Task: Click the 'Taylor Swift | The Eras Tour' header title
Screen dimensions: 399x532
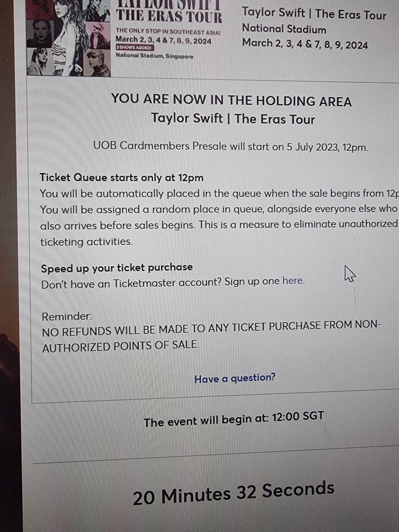Action: pyautogui.click(x=314, y=14)
